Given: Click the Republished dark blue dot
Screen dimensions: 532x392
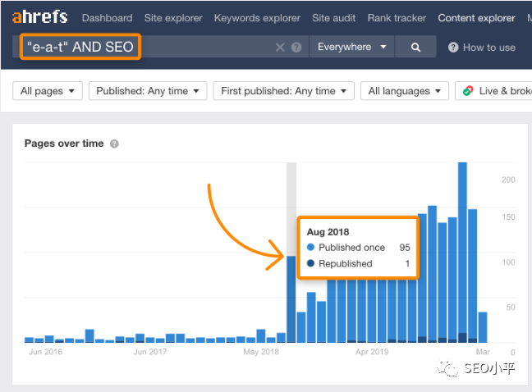Looking at the screenshot, I should 310,263.
